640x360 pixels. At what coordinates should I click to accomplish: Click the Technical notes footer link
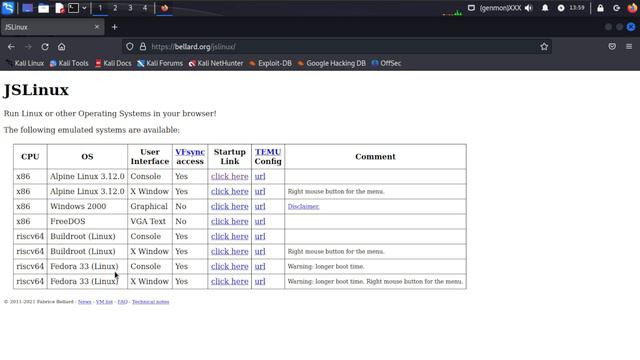point(151,302)
